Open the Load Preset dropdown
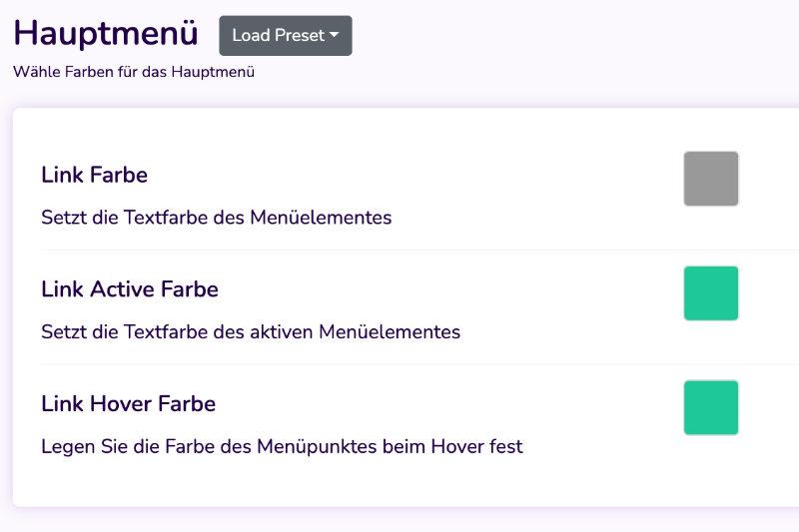Viewport: 799px width, 532px height. (x=286, y=36)
